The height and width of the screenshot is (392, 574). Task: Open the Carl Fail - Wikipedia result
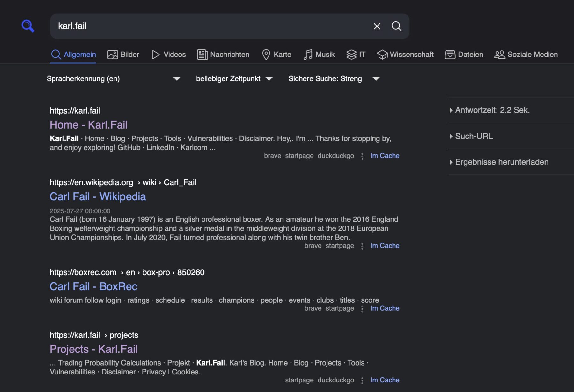pyautogui.click(x=98, y=196)
